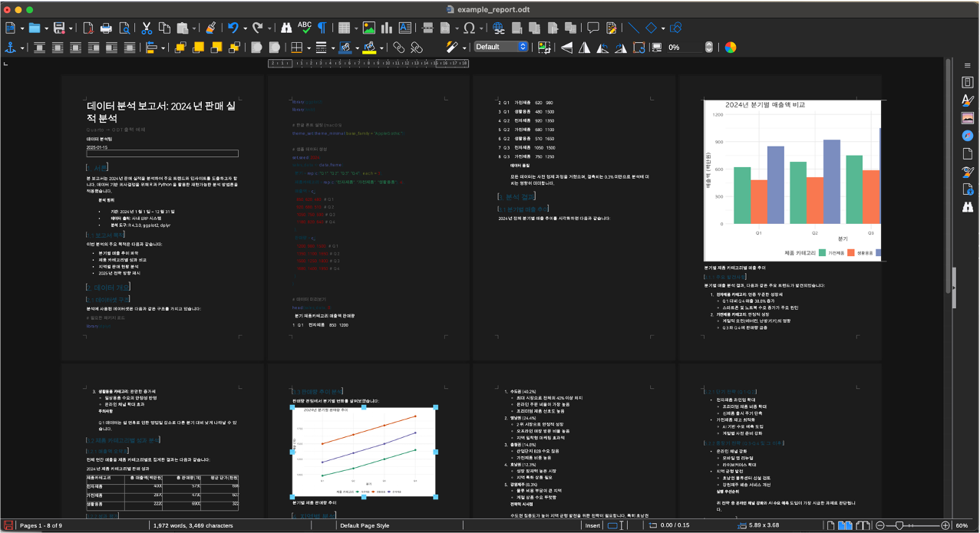Click the Cut scissors icon
This screenshot has width=980, height=533.
pos(147,28)
